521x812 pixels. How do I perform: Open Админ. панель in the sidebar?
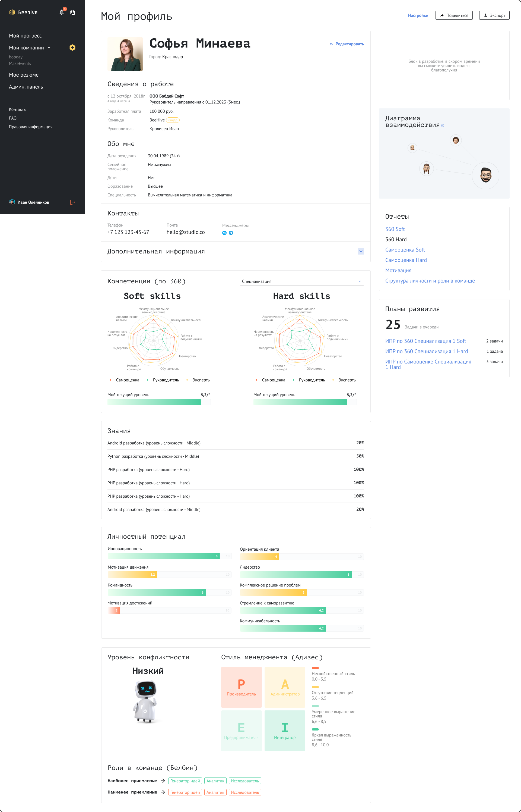(x=26, y=87)
